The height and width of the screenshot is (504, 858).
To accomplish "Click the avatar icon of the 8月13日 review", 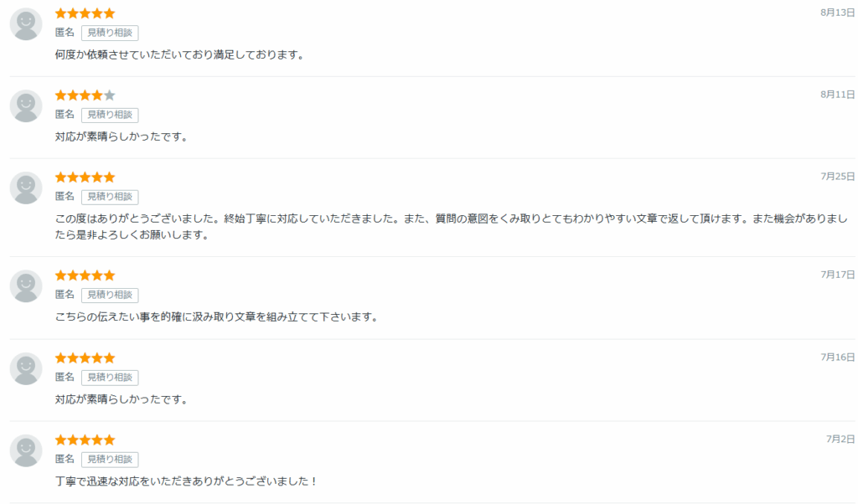I will pos(26,24).
